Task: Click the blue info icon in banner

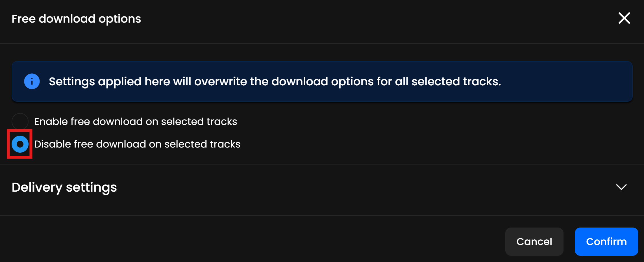Action: click(x=32, y=81)
